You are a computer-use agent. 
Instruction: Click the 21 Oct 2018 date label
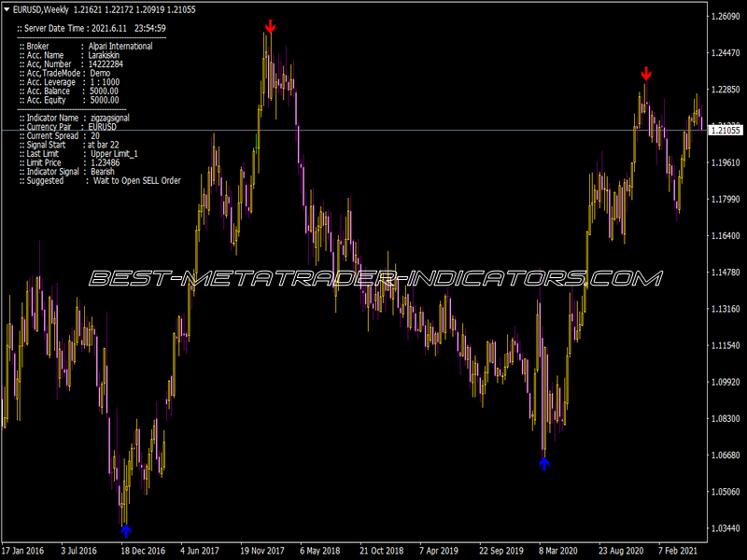pyautogui.click(x=381, y=551)
